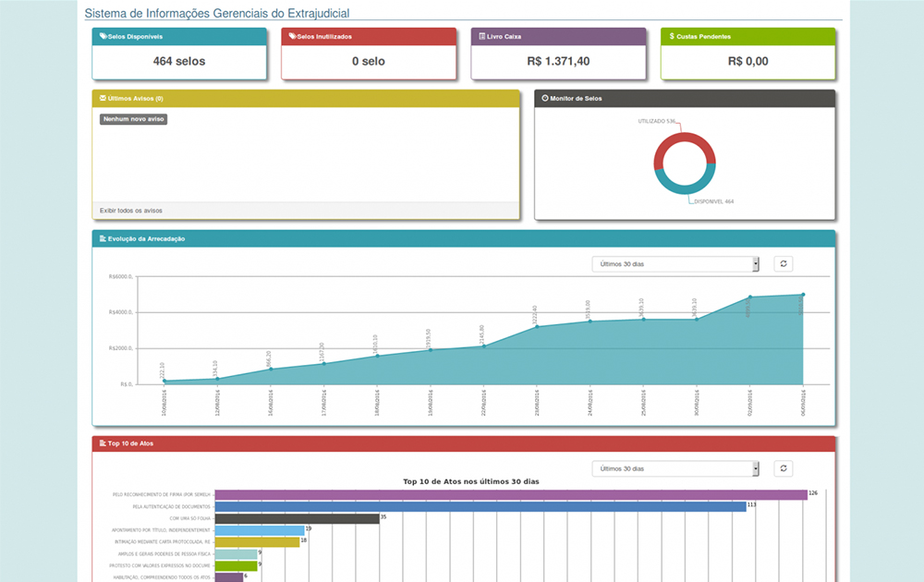Screen dimensions: 924x582
Task: Click the Nenhum novo aviso badge
Action: pyautogui.click(x=133, y=119)
